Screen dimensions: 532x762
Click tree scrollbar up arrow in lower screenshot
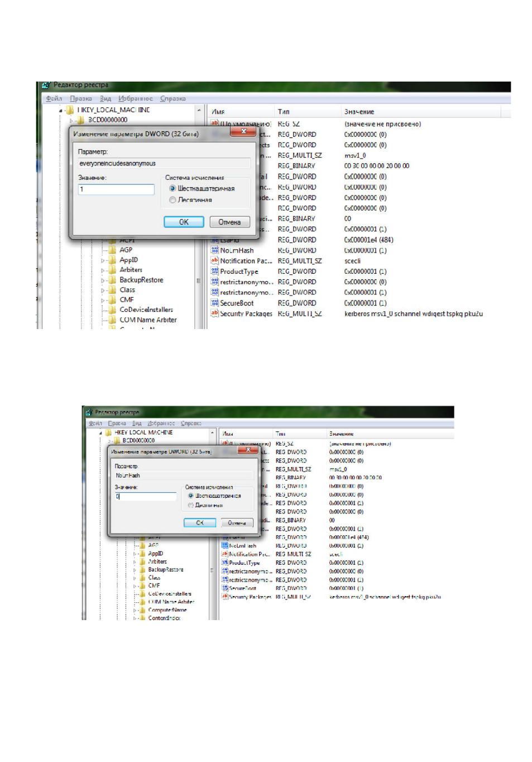coord(212,433)
